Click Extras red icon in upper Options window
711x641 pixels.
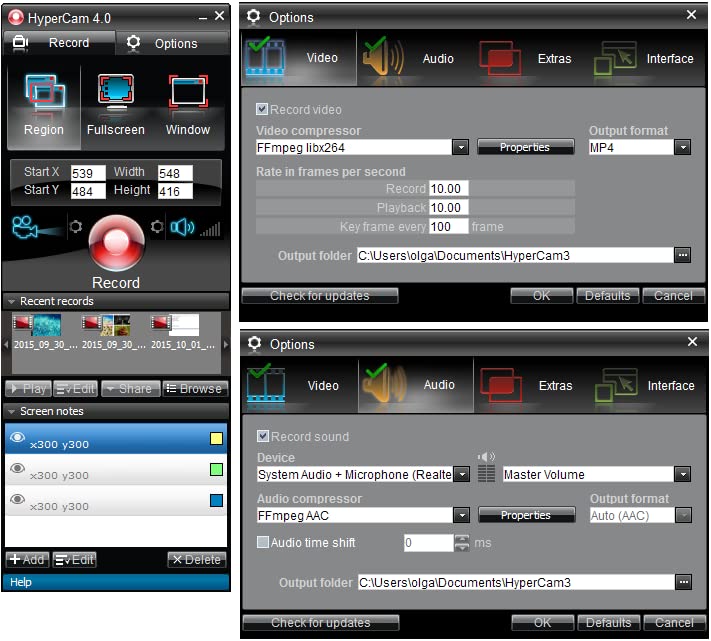500,59
